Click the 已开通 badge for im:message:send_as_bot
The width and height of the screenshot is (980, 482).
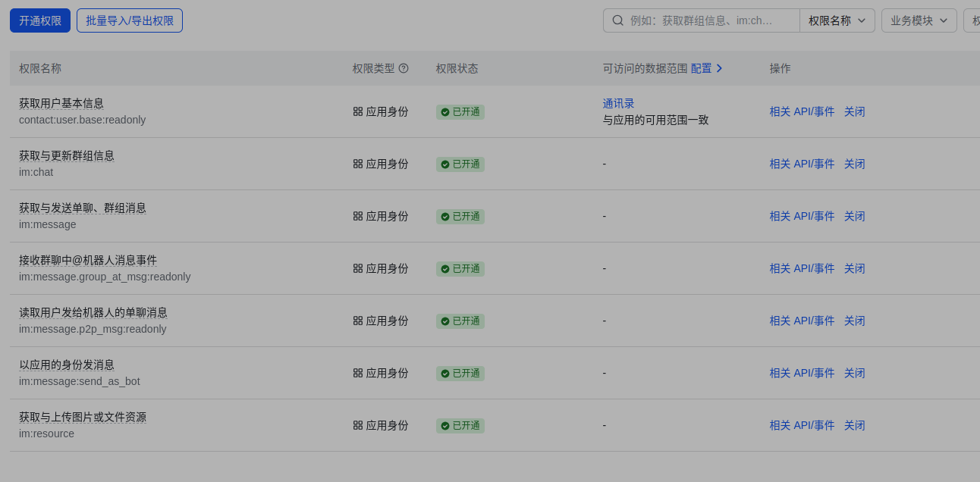pyautogui.click(x=460, y=374)
